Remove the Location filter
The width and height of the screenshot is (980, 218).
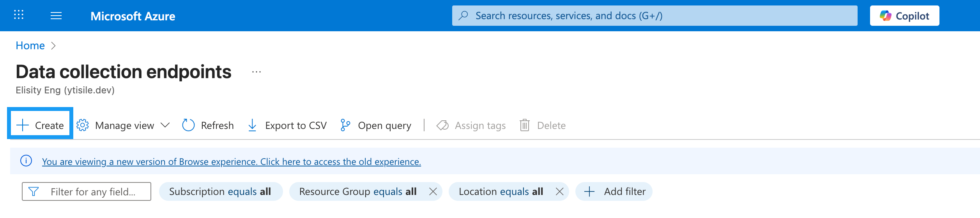[x=560, y=191]
